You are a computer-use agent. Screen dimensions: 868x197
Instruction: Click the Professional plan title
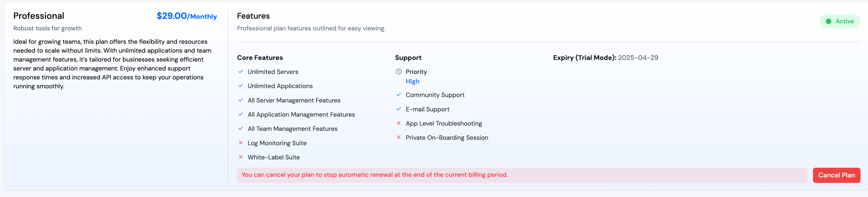(39, 16)
